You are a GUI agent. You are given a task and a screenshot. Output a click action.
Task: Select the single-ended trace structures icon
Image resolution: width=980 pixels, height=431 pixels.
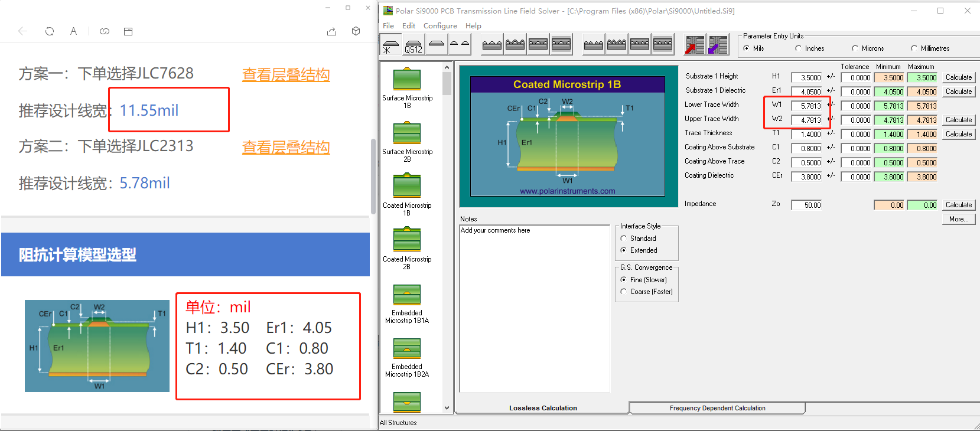pos(437,45)
